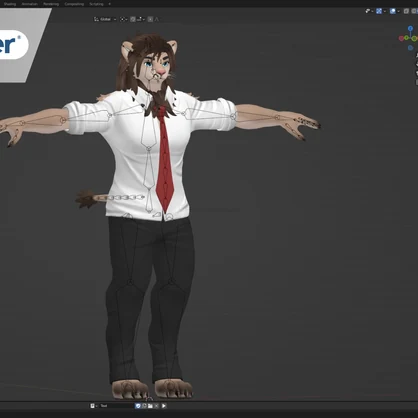Toggle the show overlays button
This screenshot has width=418, height=418.
tap(393, 11)
